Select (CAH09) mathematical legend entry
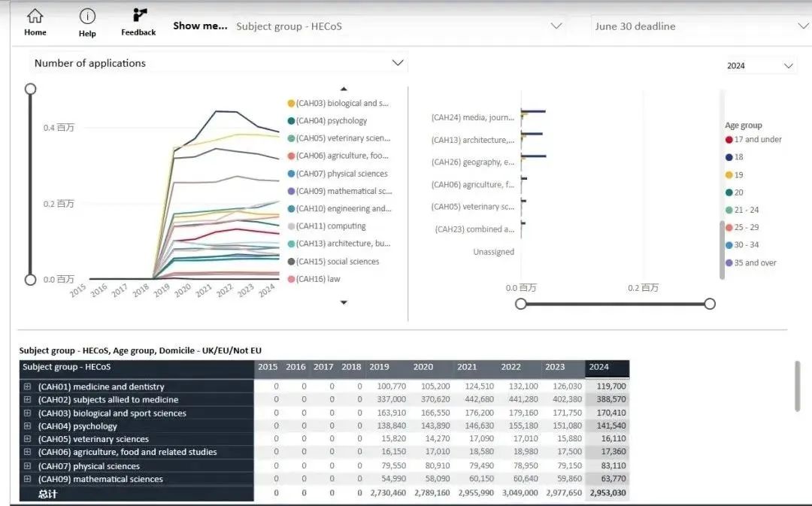Image resolution: width=812 pixels, height=506 pixels. tap(340, 191)
